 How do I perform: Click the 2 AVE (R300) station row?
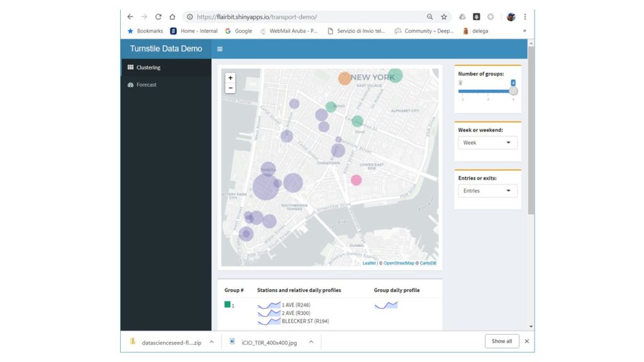tap(284, 313)
